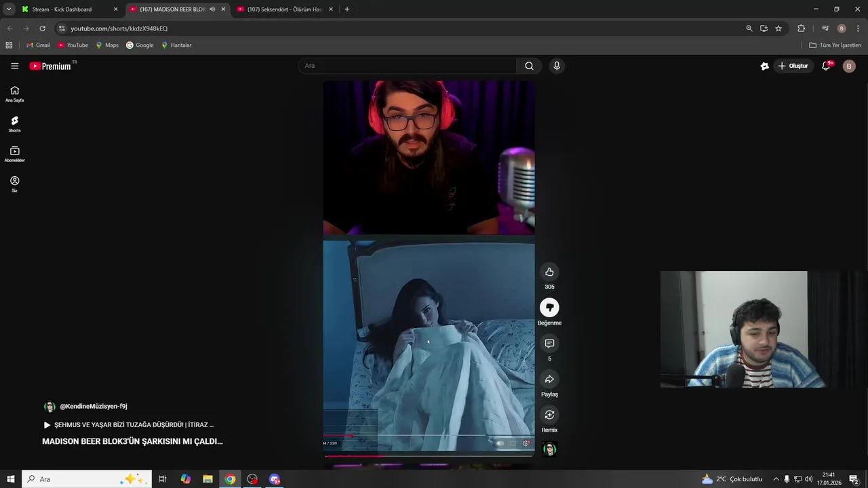Image resolution: width=868 pixels, height=488 pixels.
Task: Open the Chrome profile avatar
Action: click(x=842, y=28)
